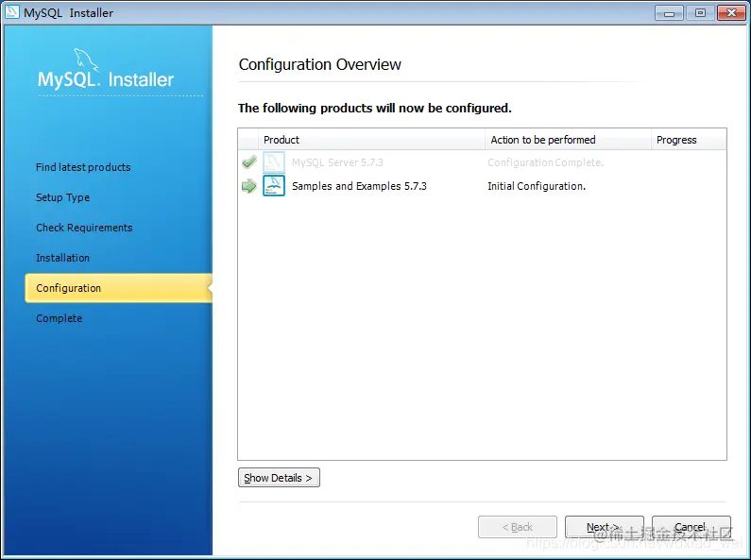Click the green arrow beside Samples and Examples
Image resolution: width=751 pixels, height=560 pixels.
[x=249, y=186]
